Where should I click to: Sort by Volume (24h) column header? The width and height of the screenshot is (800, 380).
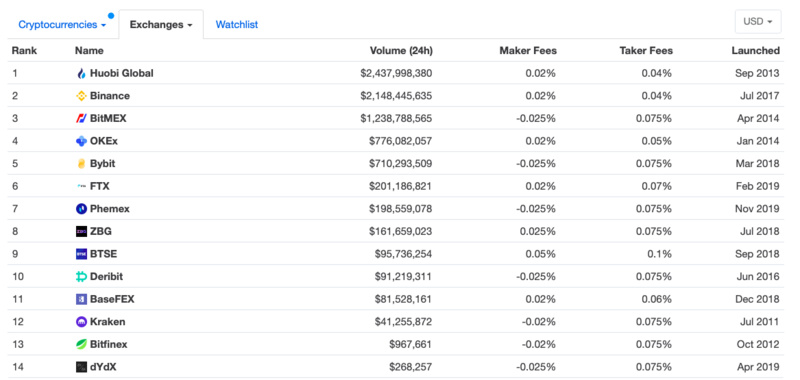coord(401,50)
